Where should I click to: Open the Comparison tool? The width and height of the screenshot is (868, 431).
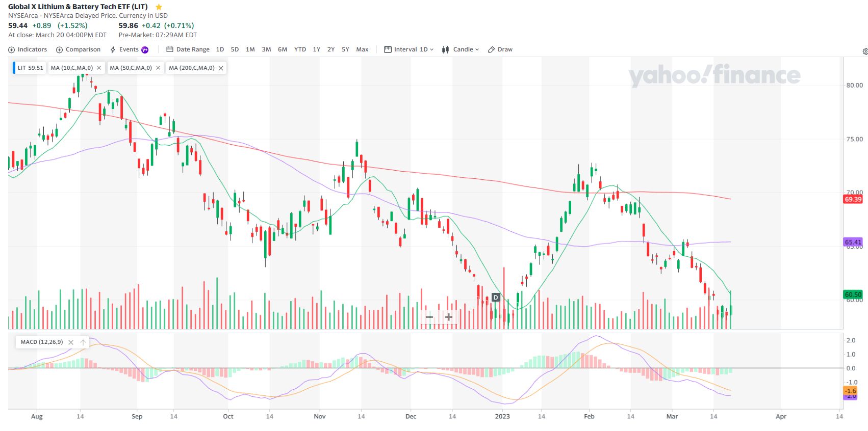click(x=78, y=49)
